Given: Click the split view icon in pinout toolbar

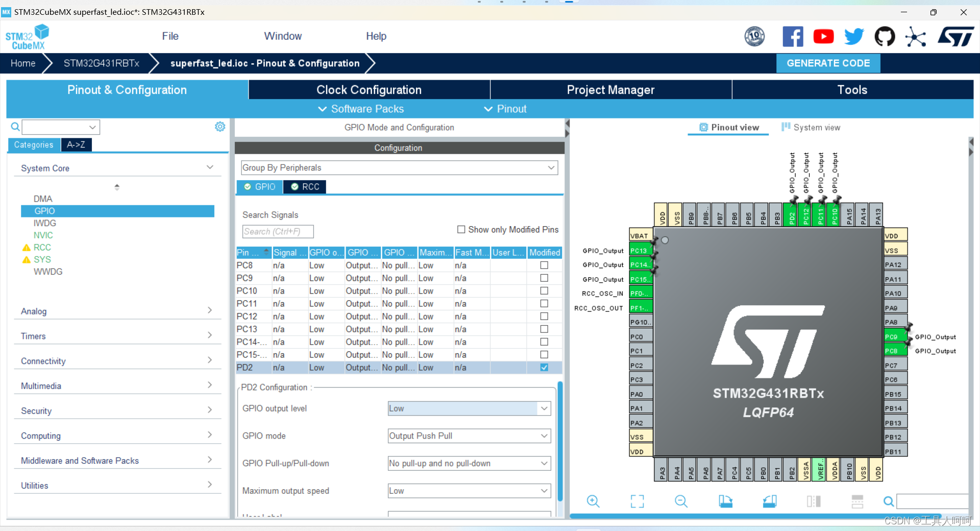Looking at the screenshot, I should click(x=814, y=501).
